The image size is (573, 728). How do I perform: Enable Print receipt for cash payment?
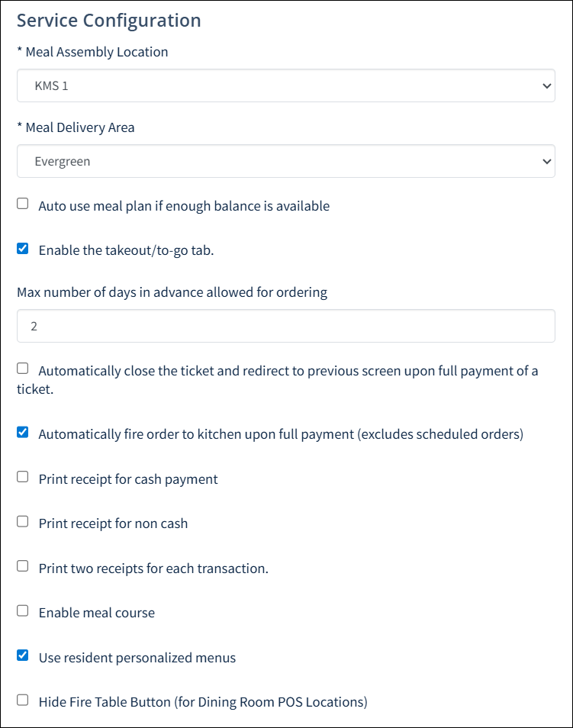(x=23, y=477)
